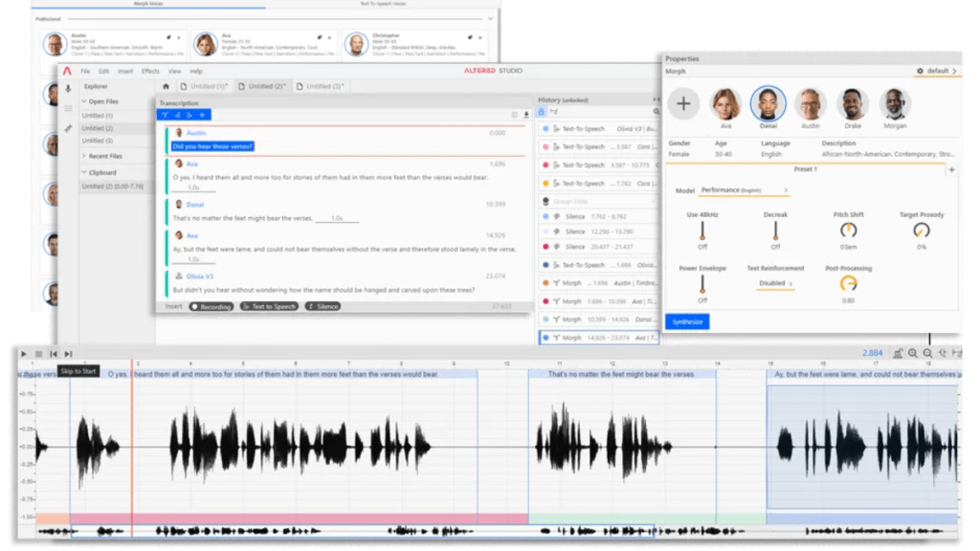Viewport: 980px width, 551px height.
Task: Add a new voice with plus button
Action: point(683,103)
